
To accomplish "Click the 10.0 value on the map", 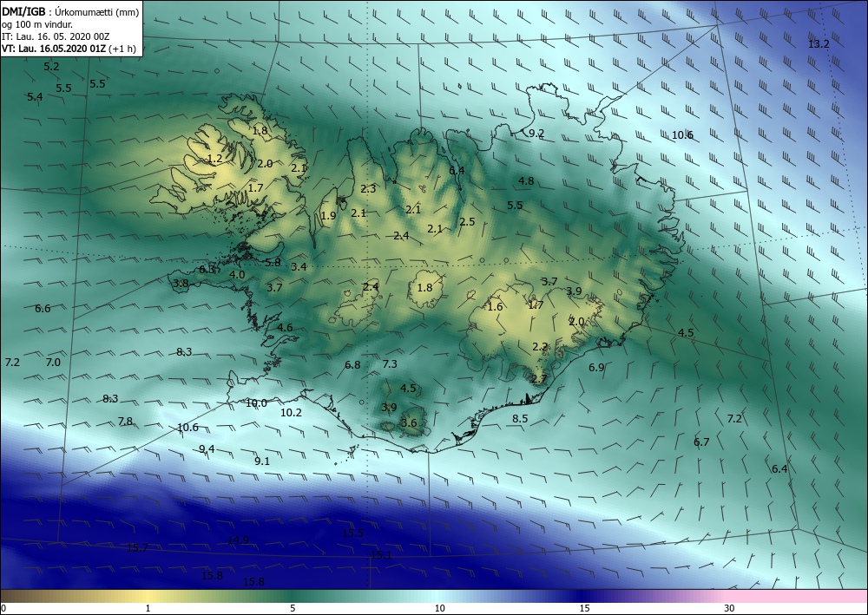I will pyautogui.click(x=256, y=403).
